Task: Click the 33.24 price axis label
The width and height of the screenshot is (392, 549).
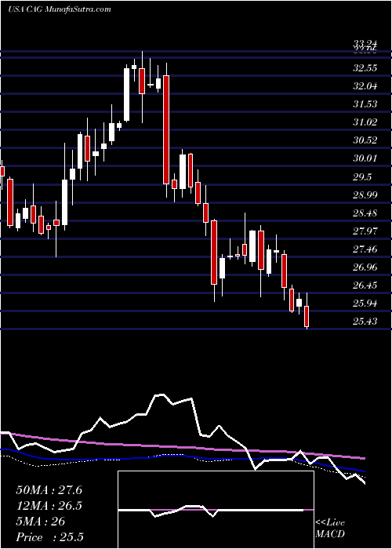Action: pyautogui.click(x=365, y=44)
